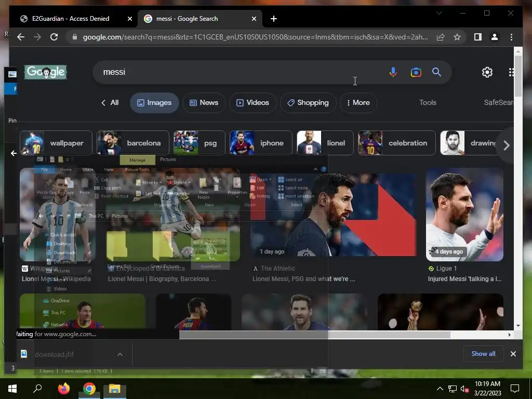Reload the current Google page
The height and width of the screenshot is (399, 532).
tap(54, 37)
